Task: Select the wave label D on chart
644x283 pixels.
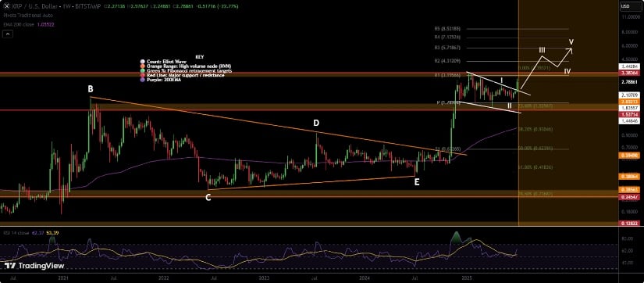Action: 317,123
